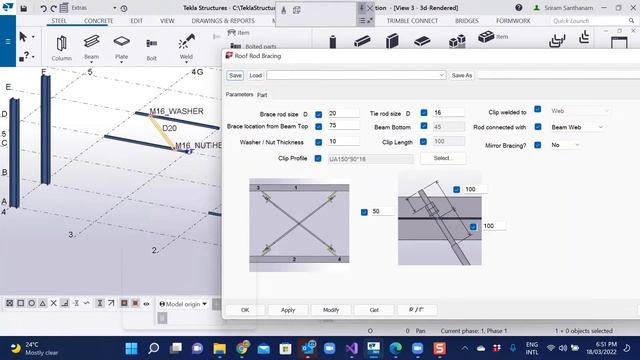Viewport: 640px width, 360px height.
Task: Open the undo history clock icon
Action: [124, 8]
